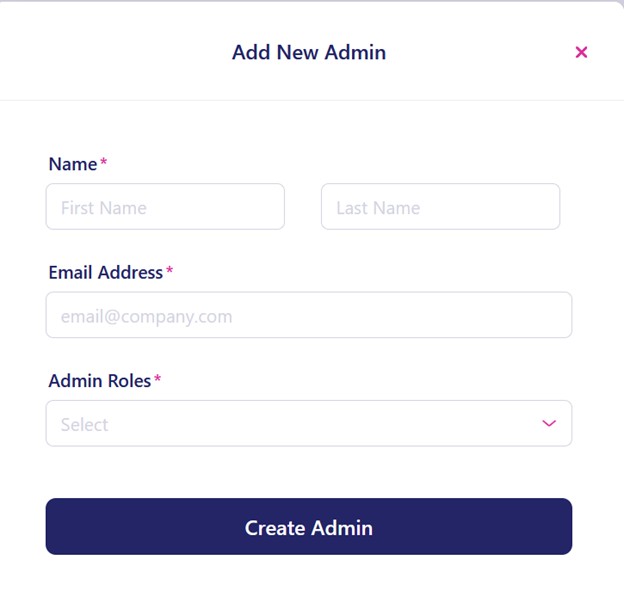Click the Admin Roles label
This screenshot has width=624, height=597.
(x=99, y=381)
